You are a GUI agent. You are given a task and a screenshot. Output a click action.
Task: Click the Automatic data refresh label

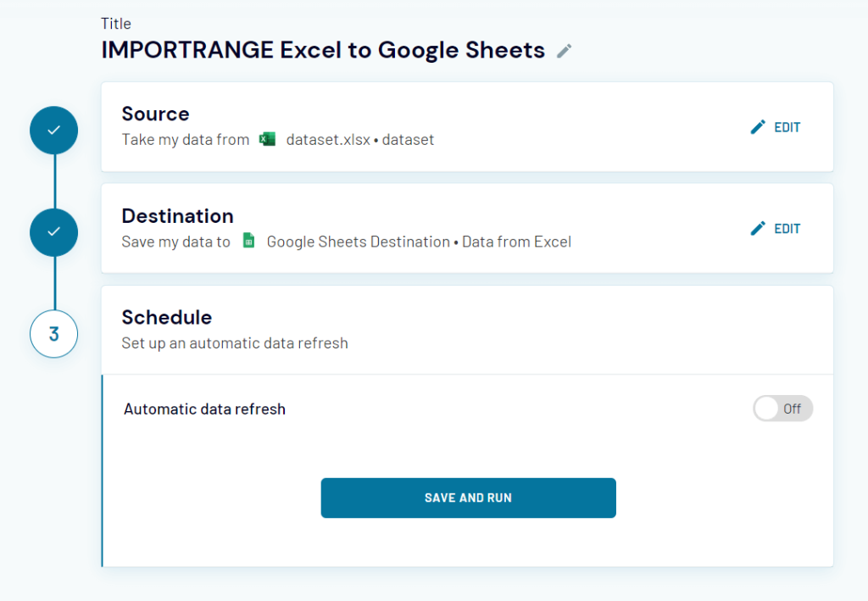tap(205, 409)
